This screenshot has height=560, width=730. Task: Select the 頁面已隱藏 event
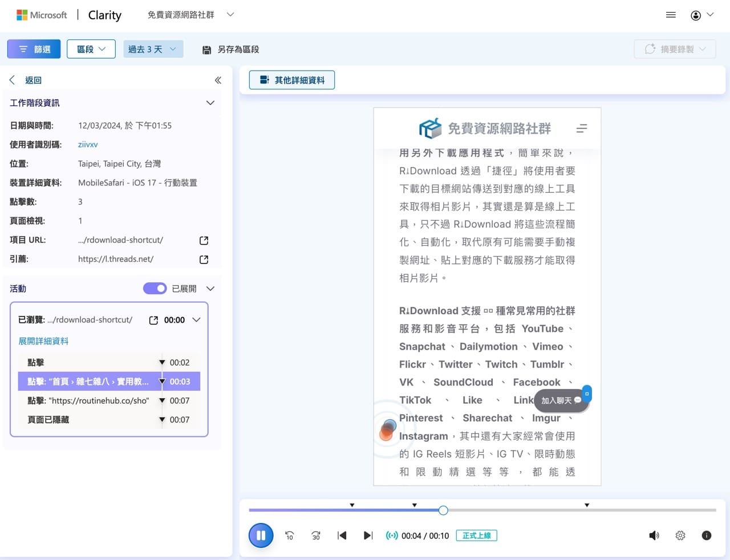109,420
